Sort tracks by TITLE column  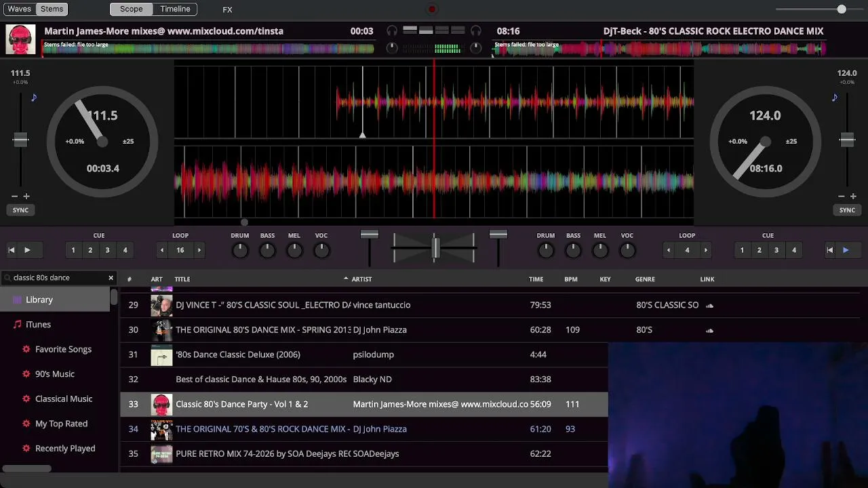coord(182,279)
